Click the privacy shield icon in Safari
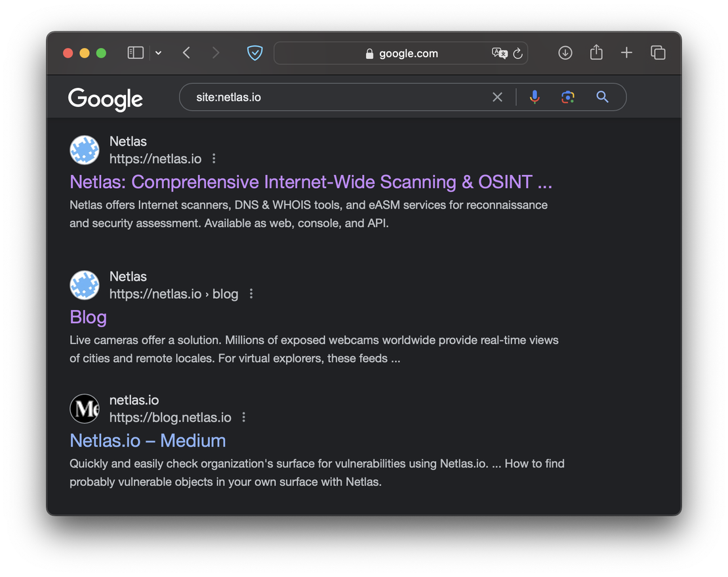Screen dimensions: 728x577 point(254,52)
